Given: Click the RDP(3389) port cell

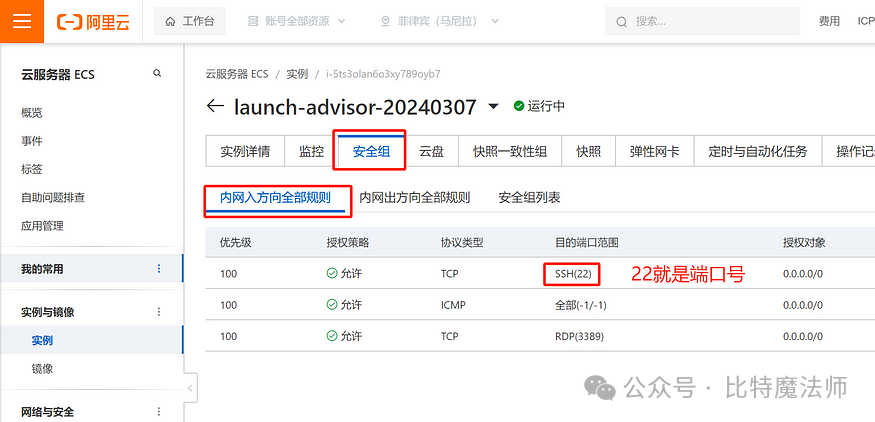Looking at the screenshot, I should click(579, 337).
